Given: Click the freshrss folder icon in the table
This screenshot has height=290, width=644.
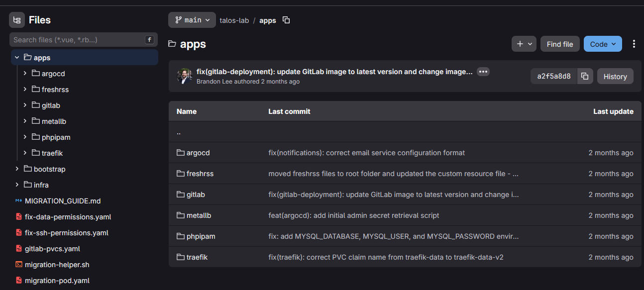Looking at the screenshot, I should 181,174.
